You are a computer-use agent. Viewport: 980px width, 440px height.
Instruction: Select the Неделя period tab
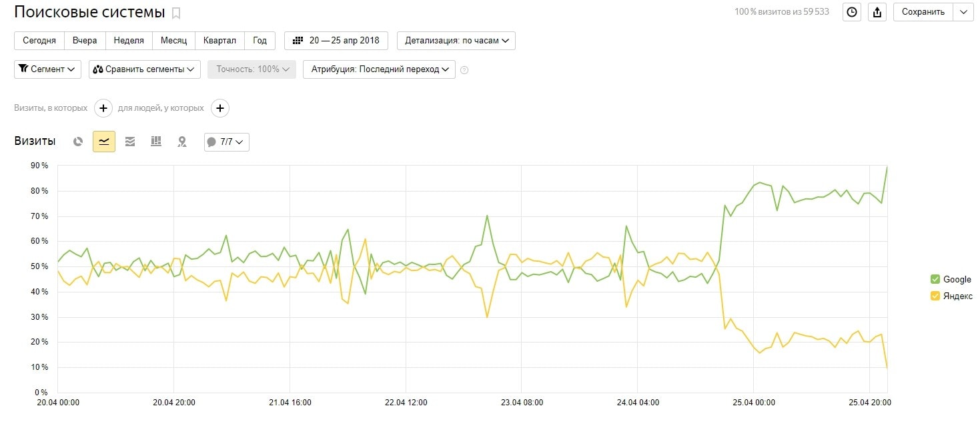tap(129, 41)
